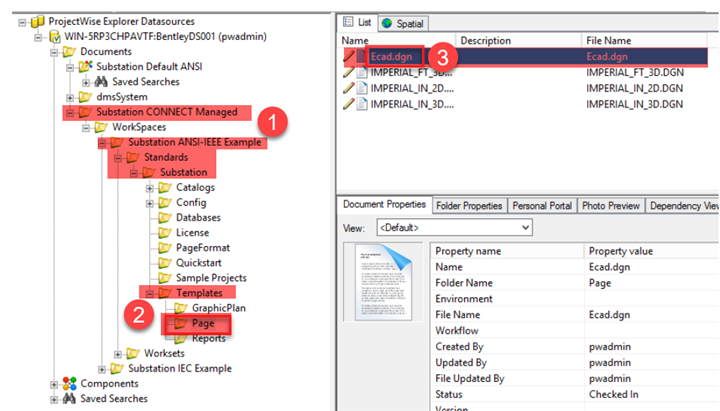Expand the Components node
The image size is (720, 411).
coord(54,384)
